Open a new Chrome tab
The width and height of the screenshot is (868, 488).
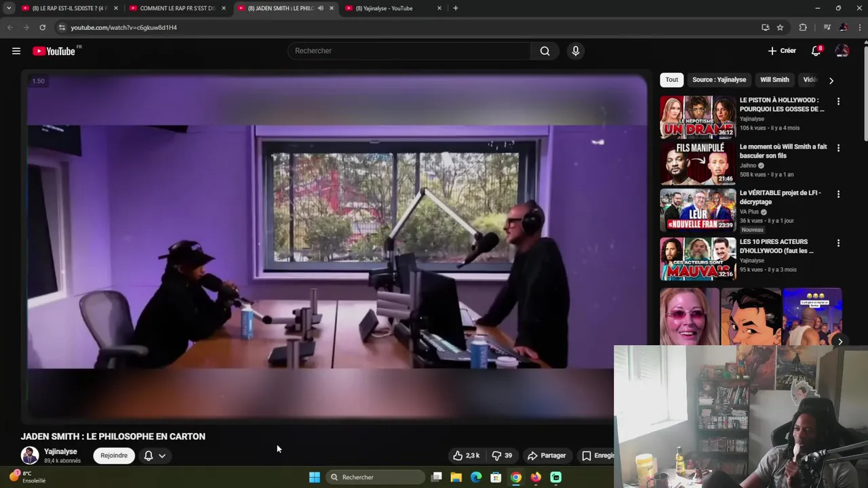(456, 8)
